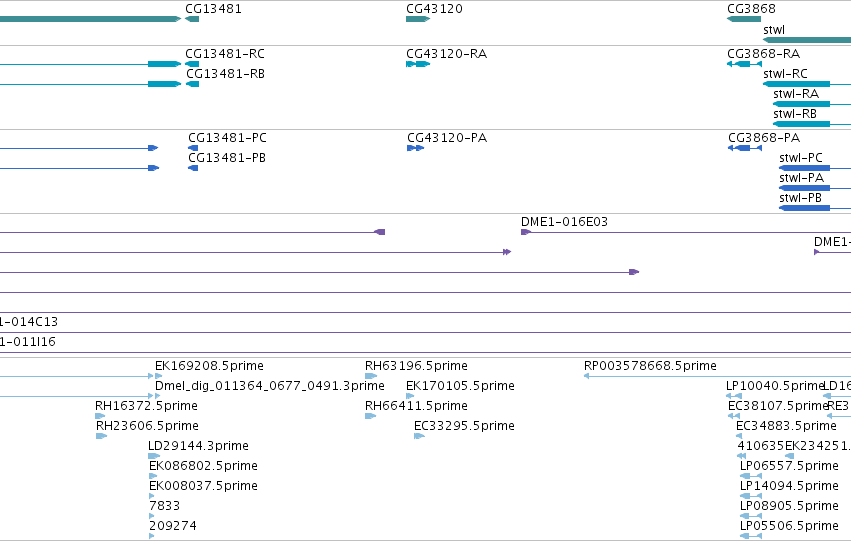Screen dimensions: 851x541
Task: Select the LD29144.3prime EST label
Action: click(x=198, y=446)
